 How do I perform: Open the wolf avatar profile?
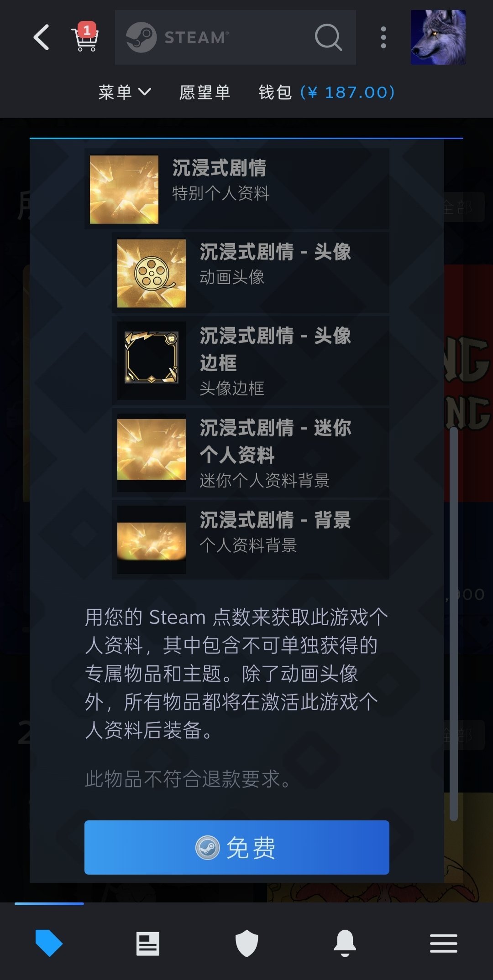(x=438, y=37)
